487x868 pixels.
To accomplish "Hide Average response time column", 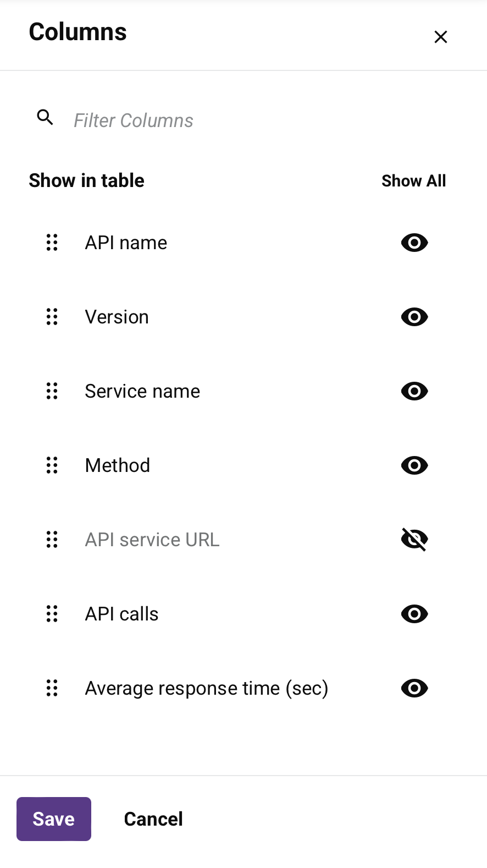I will point(414,688).
